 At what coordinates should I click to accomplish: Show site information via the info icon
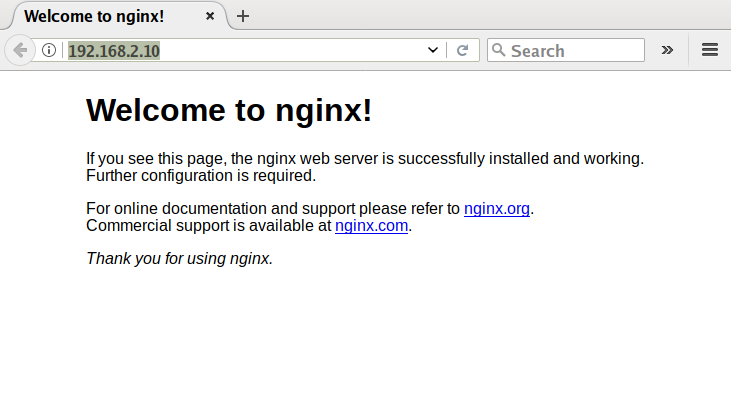point(49,50)
